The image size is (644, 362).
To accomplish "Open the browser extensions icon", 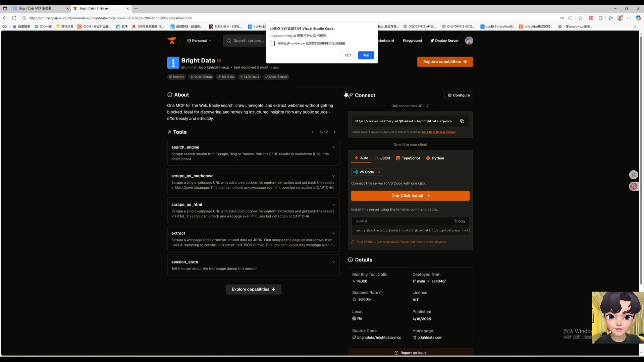I will tap(600, 18).
